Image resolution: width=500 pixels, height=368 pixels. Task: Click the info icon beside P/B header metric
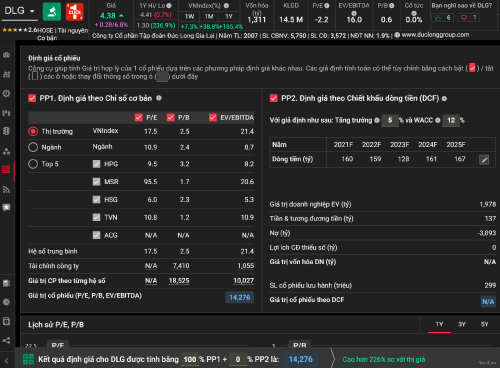click(392, 6)
